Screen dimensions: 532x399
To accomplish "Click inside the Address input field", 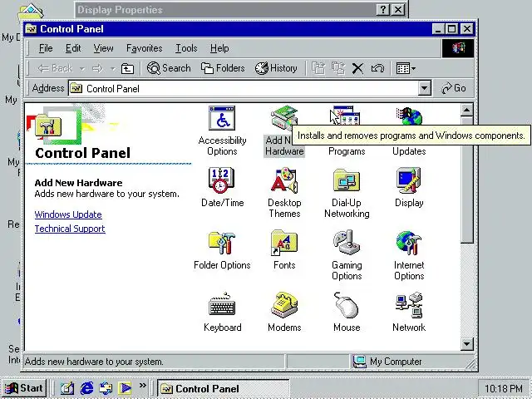I will click(x=243, y=89).
